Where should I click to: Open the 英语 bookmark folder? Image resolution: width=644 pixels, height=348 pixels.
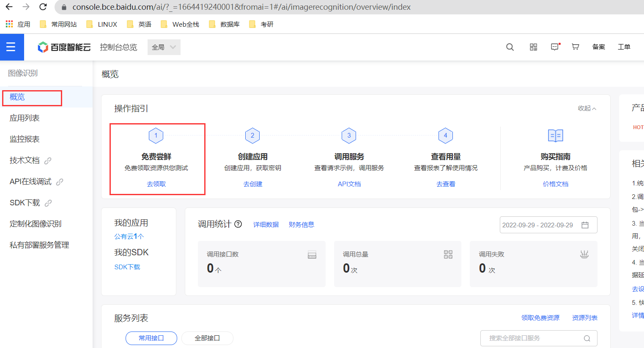tap(139, 24)
